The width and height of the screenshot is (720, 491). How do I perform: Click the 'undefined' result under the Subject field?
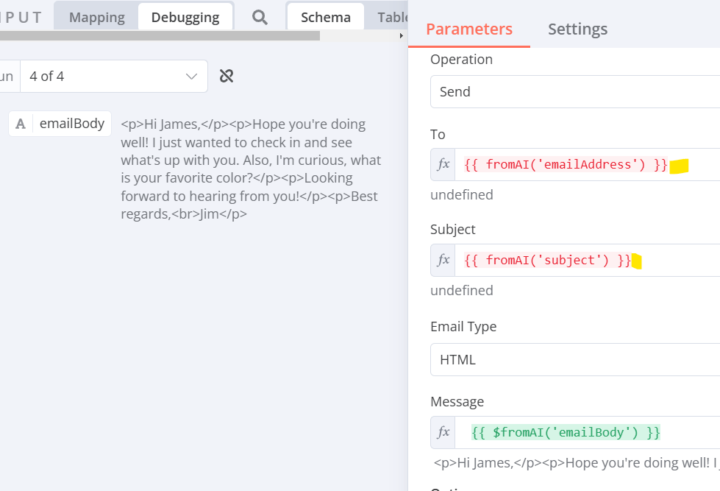tap(461, 290)
